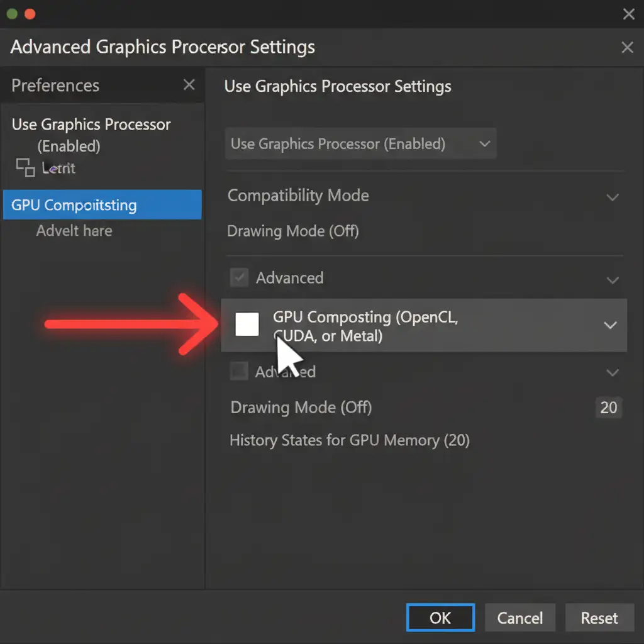Close the Advanced Graphics Processor Settings dialog
The height and width of the screenshot is (644, 644).
(627, 47)
